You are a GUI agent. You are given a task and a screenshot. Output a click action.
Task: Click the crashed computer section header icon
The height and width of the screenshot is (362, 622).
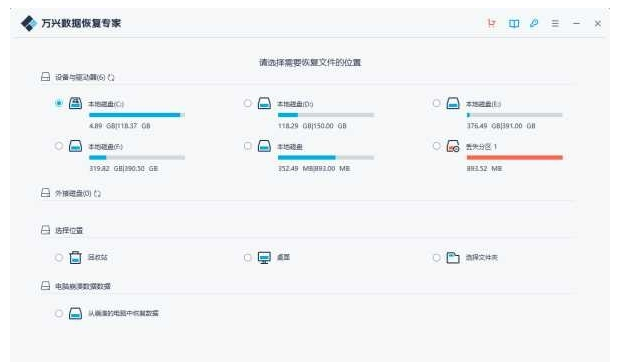point(46,286)
